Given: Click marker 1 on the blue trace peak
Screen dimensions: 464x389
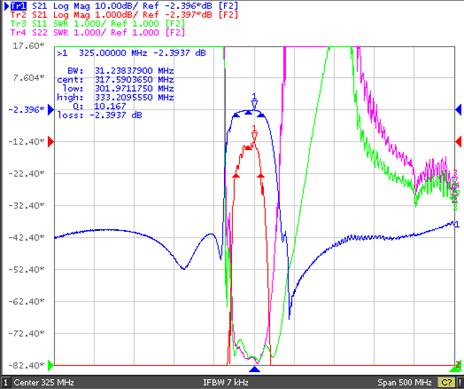Looking at the screenshot, I should (x=254, y=102).
